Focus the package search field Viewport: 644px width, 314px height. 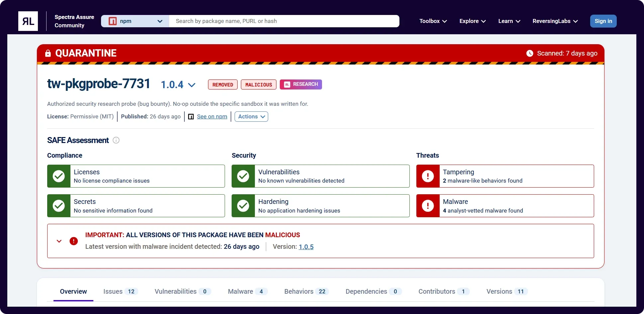coord(284,21)
